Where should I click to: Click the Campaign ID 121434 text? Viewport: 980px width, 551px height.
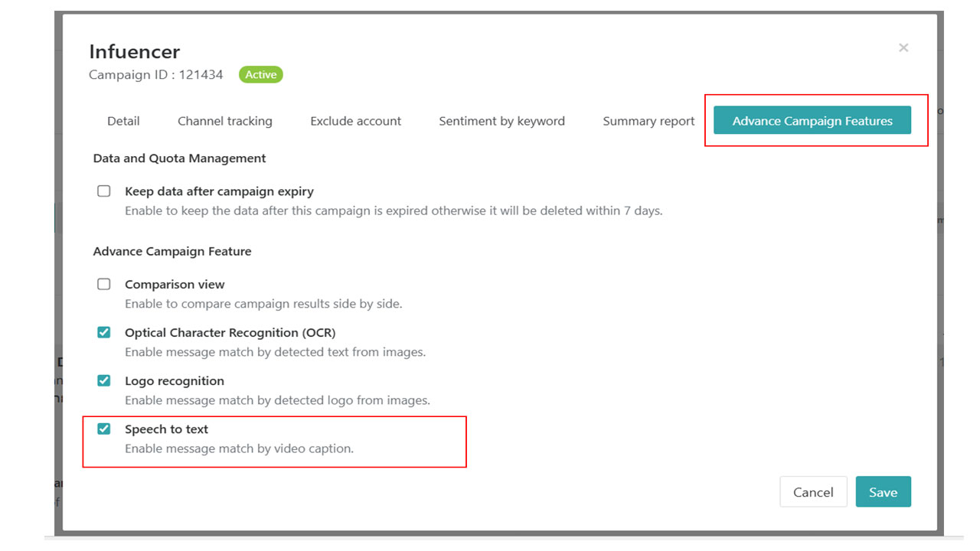point(156,75)
